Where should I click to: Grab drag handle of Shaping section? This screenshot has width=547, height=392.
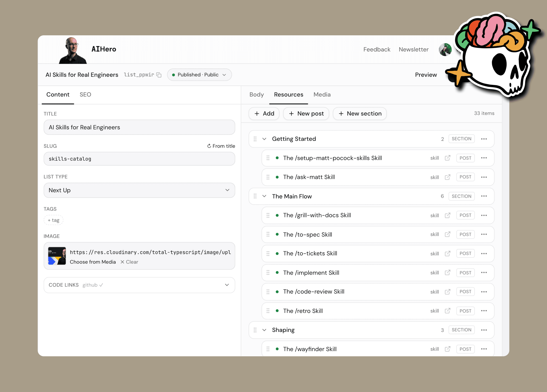pos(255,330)
